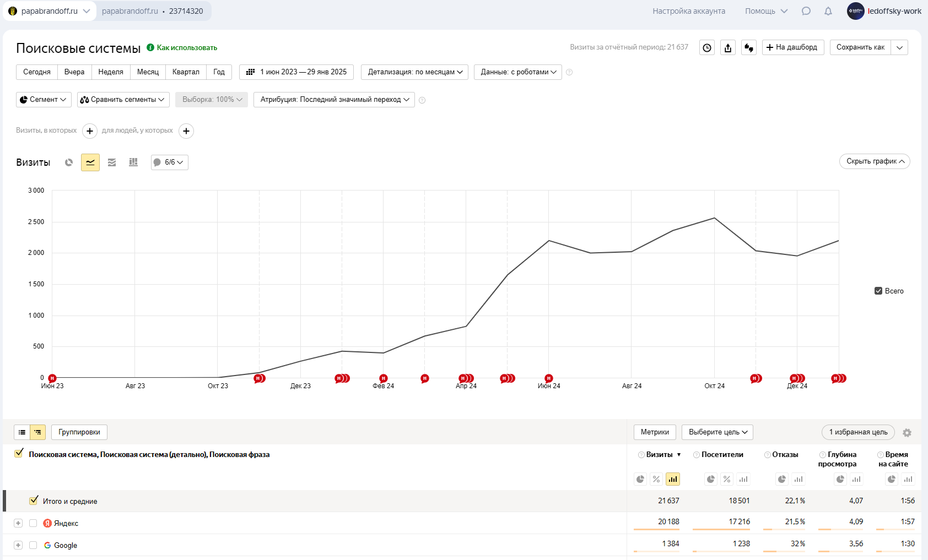Check the Google row checkbox
928x560 pixels.
click(x=33, y=545)
